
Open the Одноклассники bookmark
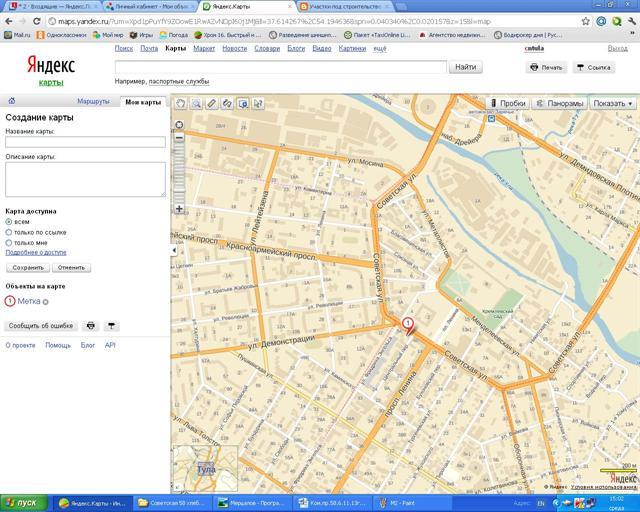tap(61, 35)
